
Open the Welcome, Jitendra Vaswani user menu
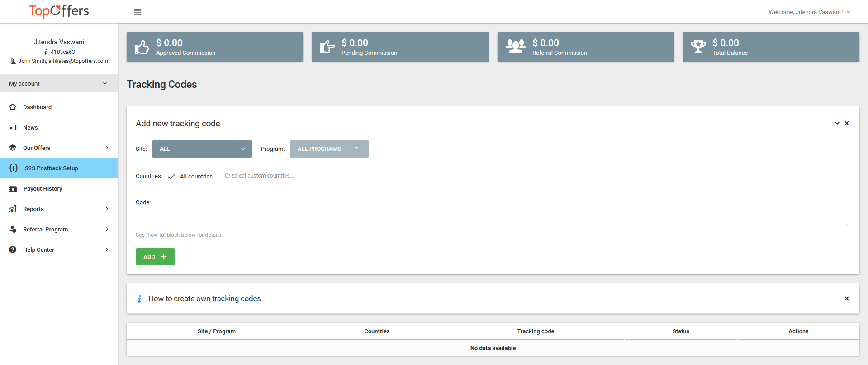click(809, 12)
